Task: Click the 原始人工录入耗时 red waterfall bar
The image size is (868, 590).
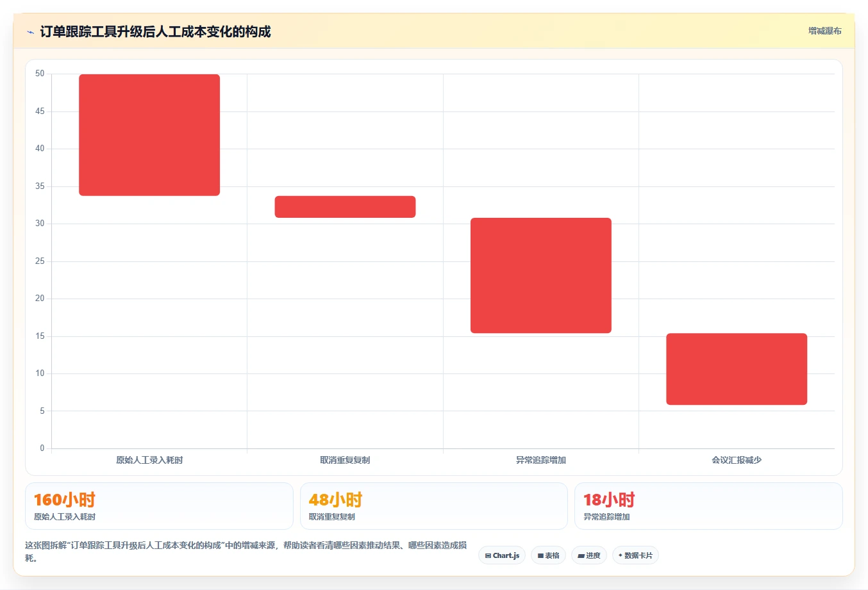Action: (149, 135)
